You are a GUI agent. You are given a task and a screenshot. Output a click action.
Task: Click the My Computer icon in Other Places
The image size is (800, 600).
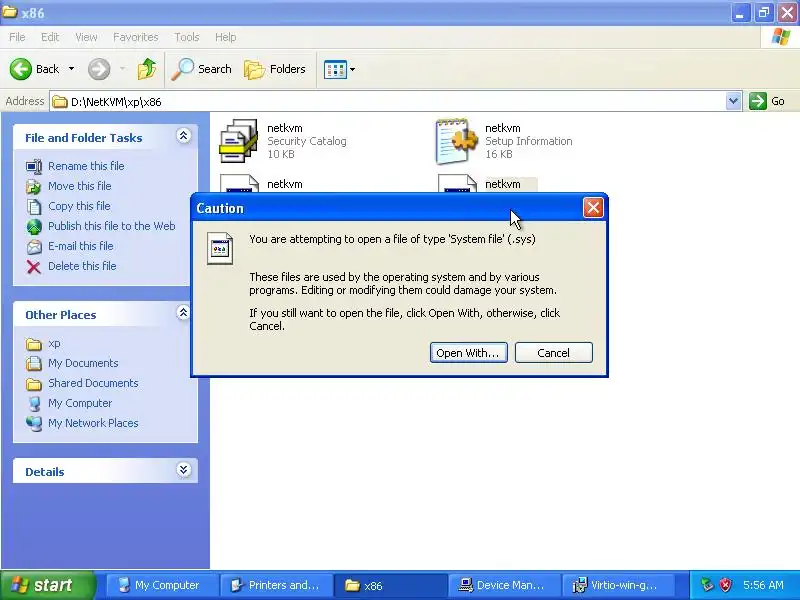(34, 403)
